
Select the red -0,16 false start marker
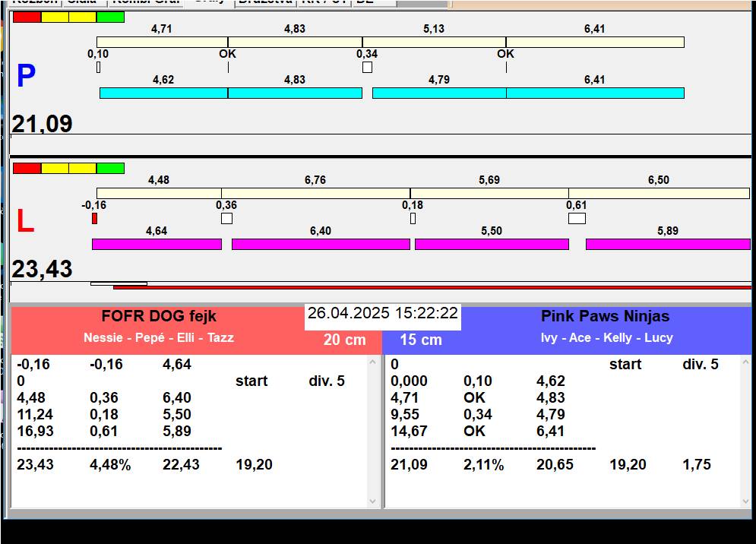[x=94, y=219]
